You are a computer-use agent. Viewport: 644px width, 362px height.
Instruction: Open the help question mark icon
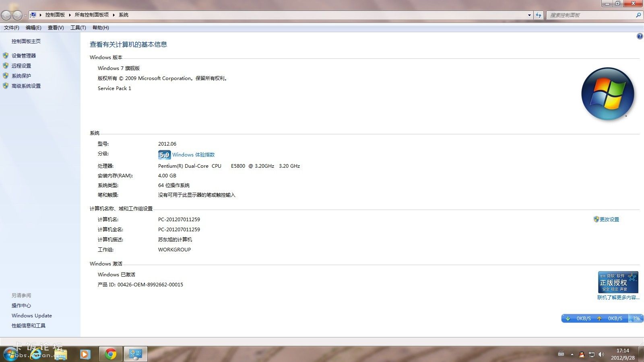(640, 36)
